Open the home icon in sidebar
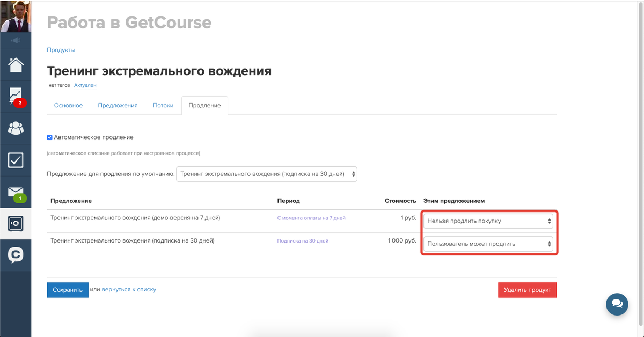Viewport: 644px width, 337px height. (16, 64)
